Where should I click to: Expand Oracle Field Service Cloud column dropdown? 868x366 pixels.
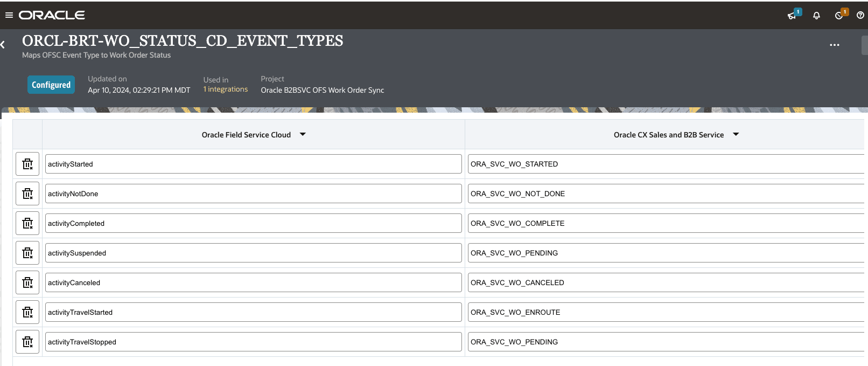click(x=303, y=134)
